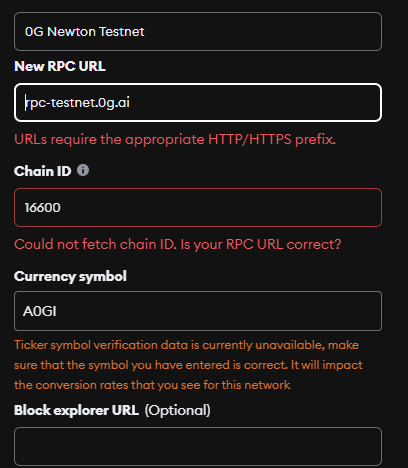This screenshot has height=468, width=408.
Task: Click the Chain ID info icon
Action: pos(83,170)
